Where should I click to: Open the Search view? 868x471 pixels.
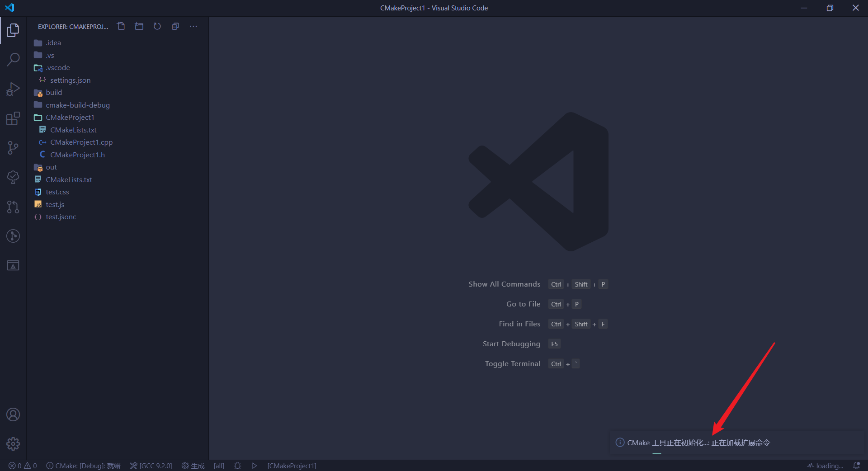click(x=13, y=60)
